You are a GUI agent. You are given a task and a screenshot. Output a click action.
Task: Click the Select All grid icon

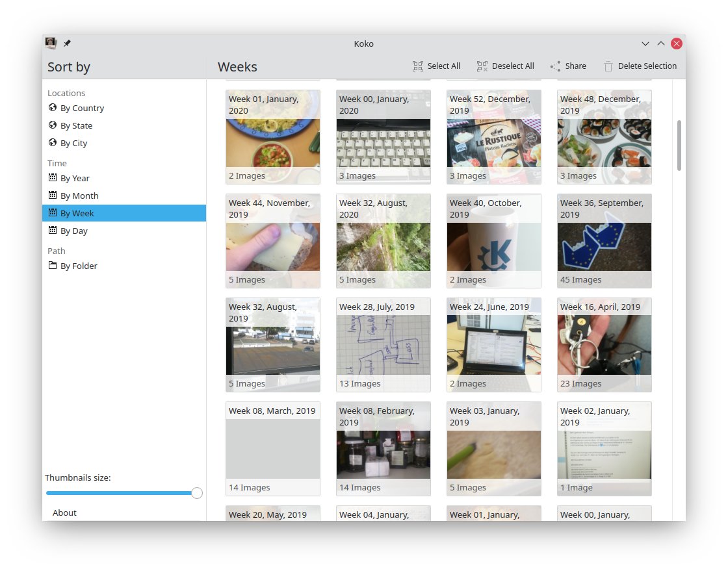[418, 66]
